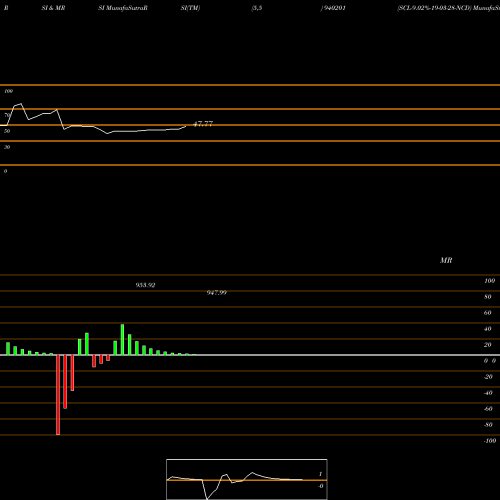Image resolution: width=500 pixels, height=500 pixels.
Task: Click the price label 953.92
Action: point(145,285)
